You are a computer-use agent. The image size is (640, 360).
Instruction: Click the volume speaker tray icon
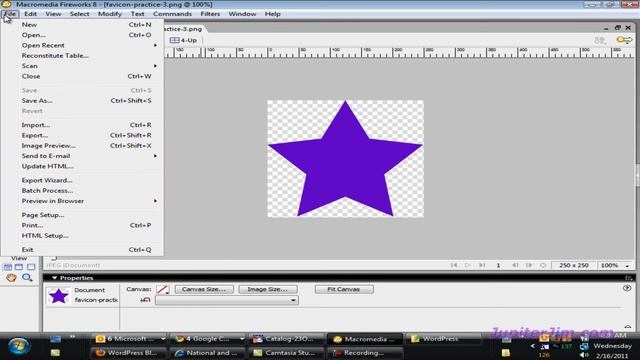584,355
